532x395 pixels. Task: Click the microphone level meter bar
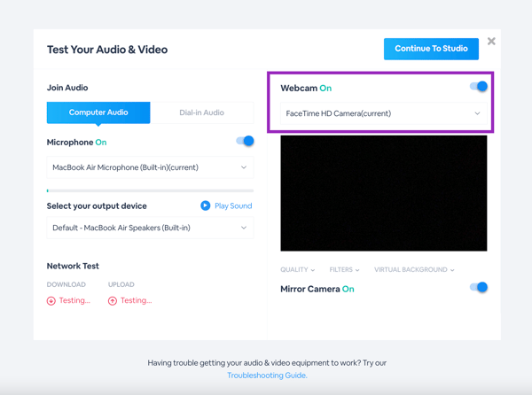point(150,190)
